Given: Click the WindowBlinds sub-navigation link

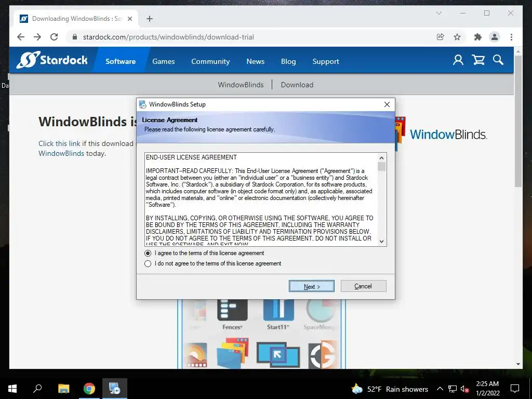Looking at the screenshot, I should coord(241,85).
